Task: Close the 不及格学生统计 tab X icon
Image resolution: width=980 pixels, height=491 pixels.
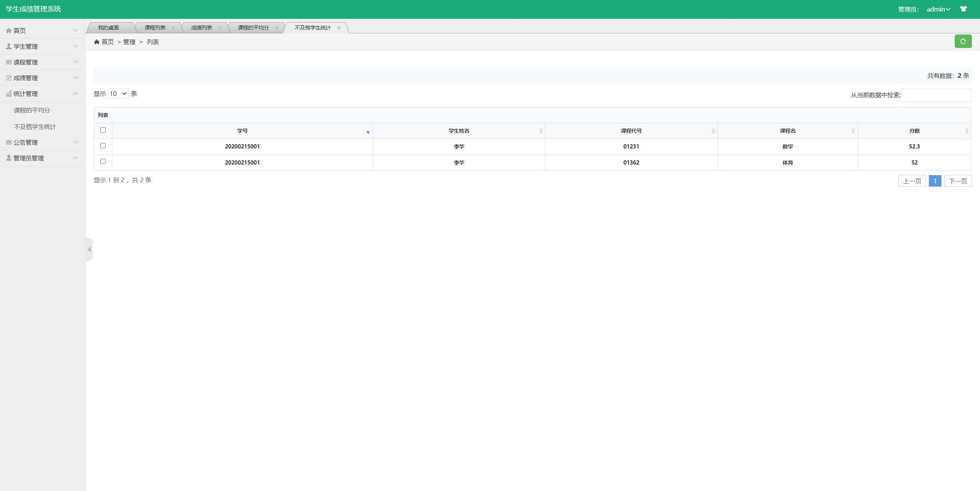Action: [339, 28]
